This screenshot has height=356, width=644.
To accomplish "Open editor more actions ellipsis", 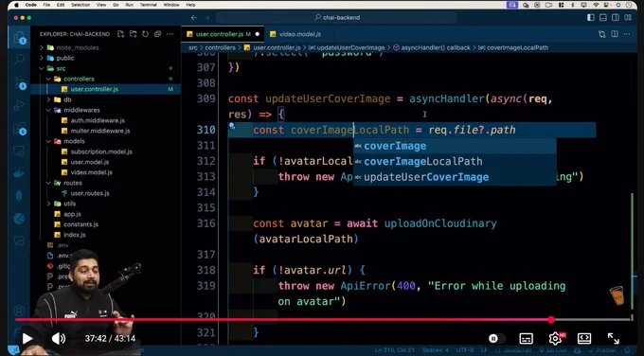I will tap(627, 34).
